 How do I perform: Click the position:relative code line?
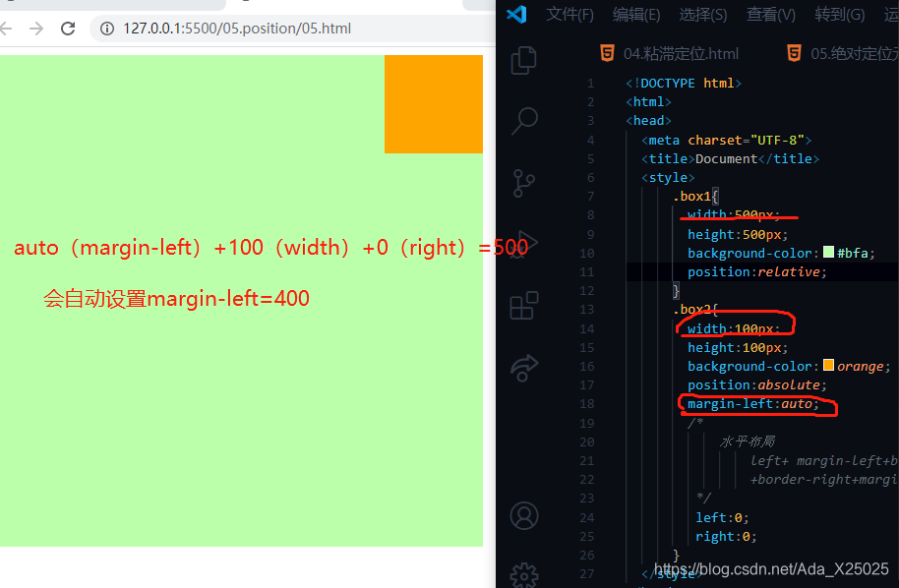pos(756,271)
